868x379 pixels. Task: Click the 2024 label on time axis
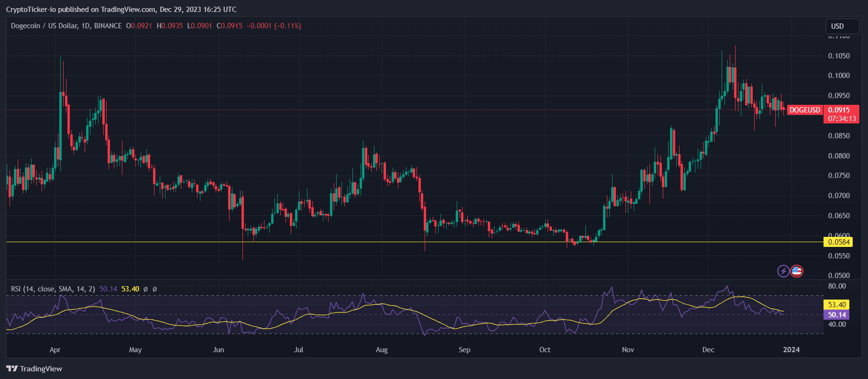coord(791,350)
